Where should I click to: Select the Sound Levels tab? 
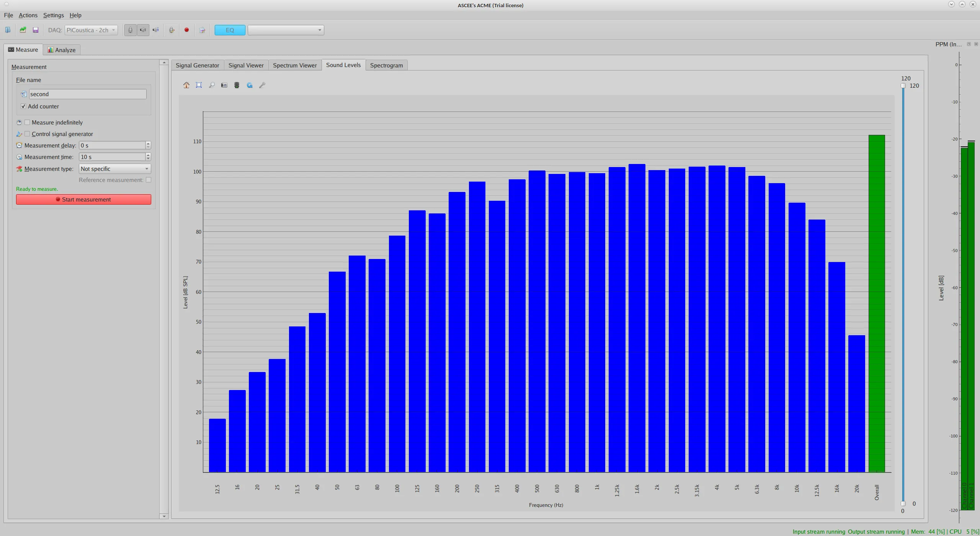point(343,65)
